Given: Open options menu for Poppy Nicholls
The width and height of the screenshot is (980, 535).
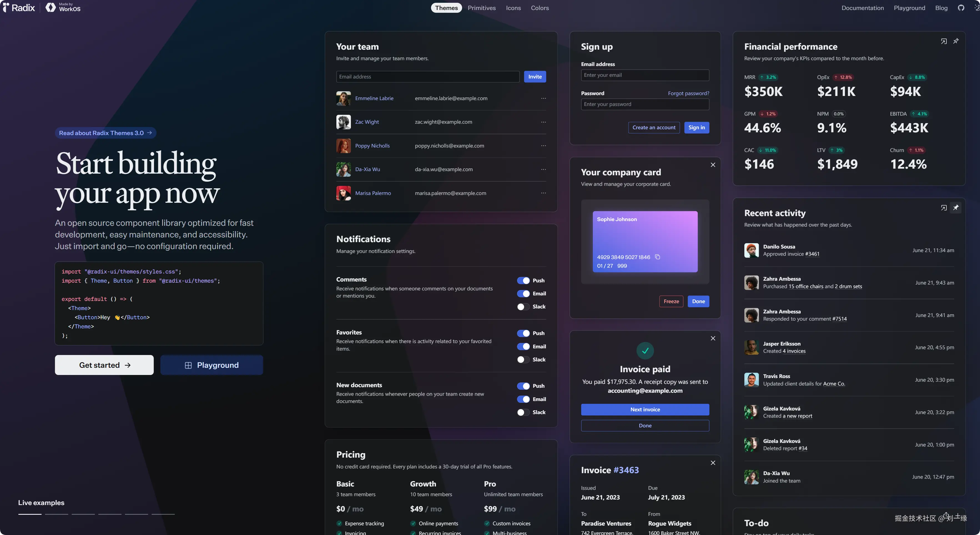Looking at the screenshot, I should click(543, 146).
